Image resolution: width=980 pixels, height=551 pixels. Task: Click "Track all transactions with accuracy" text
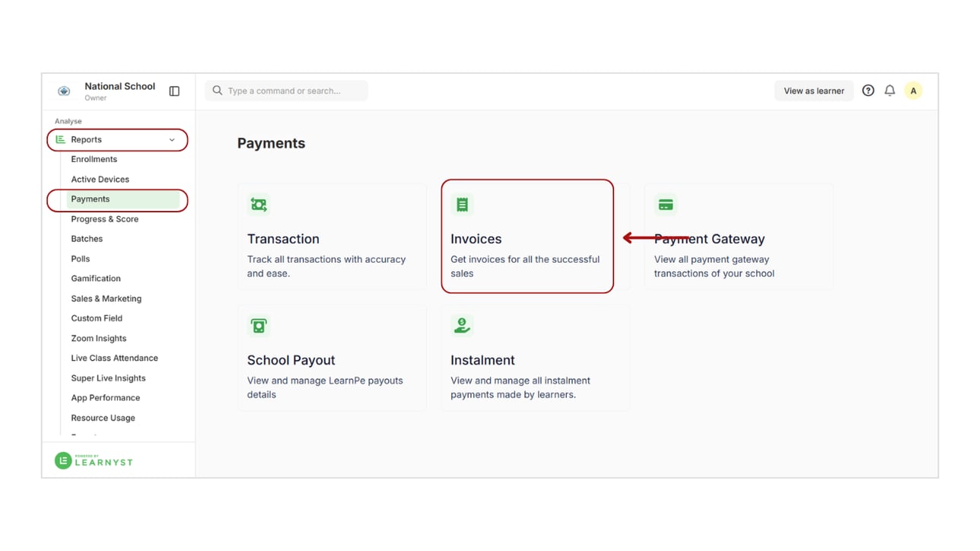(x=326, y=260)
